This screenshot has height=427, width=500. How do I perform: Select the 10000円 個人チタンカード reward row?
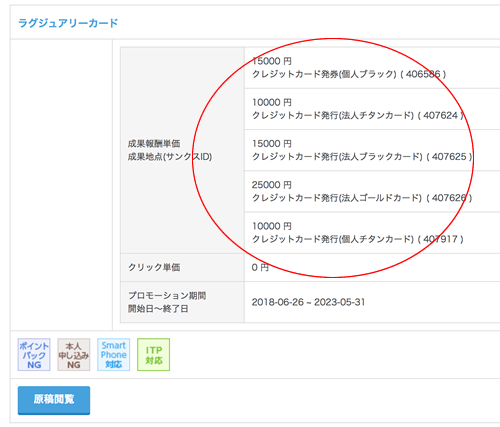(372, 233)
